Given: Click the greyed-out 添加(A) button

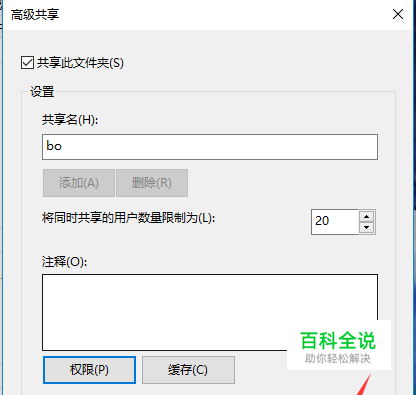Looking at the screenshot, I should pos(79,183).
